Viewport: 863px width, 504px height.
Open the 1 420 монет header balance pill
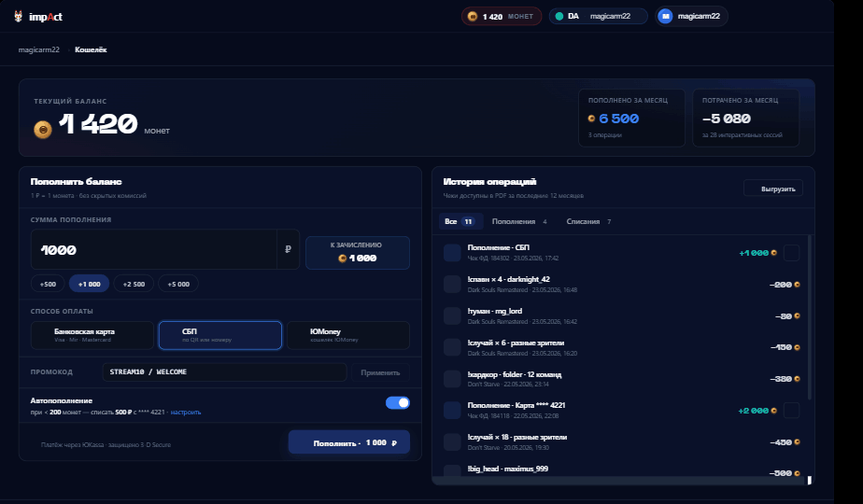point(502,17)
